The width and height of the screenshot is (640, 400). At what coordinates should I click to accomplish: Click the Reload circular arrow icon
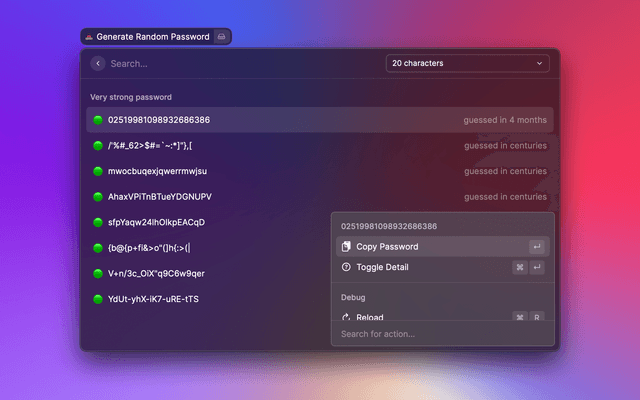(x=346, y=317)
